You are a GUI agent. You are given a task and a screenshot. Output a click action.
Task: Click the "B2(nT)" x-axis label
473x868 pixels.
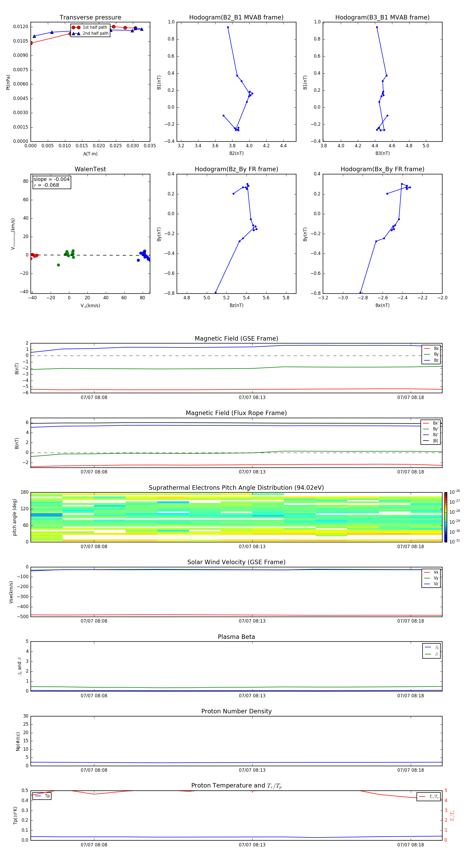click(236, 153)
